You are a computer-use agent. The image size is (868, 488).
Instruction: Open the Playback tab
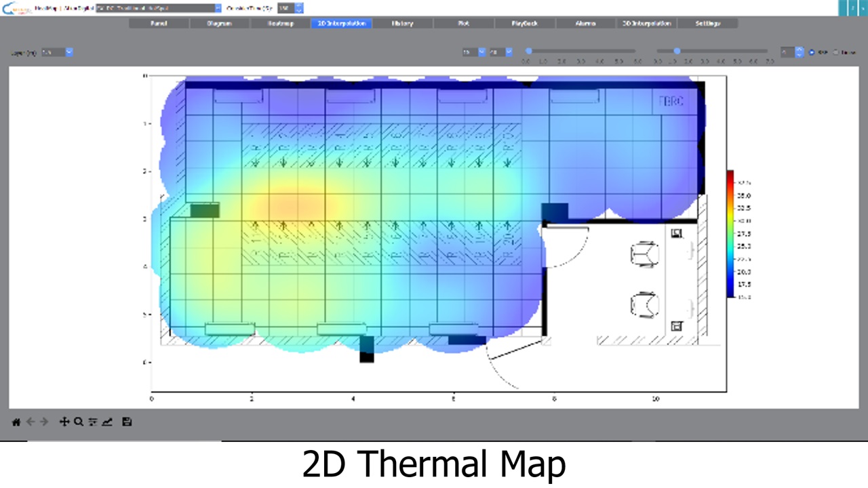[524, 23]
